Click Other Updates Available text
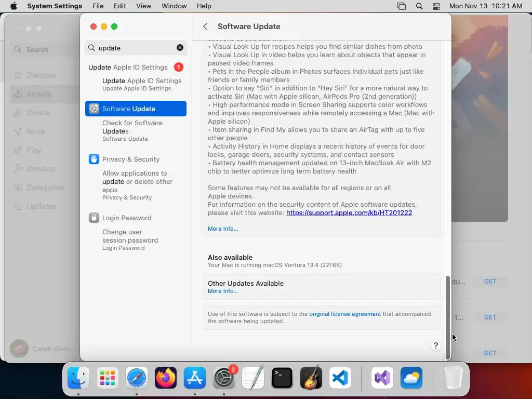Image resolution: width=532 pixels, height=399 pixels. pyautogui.click(x=246, y=283)
